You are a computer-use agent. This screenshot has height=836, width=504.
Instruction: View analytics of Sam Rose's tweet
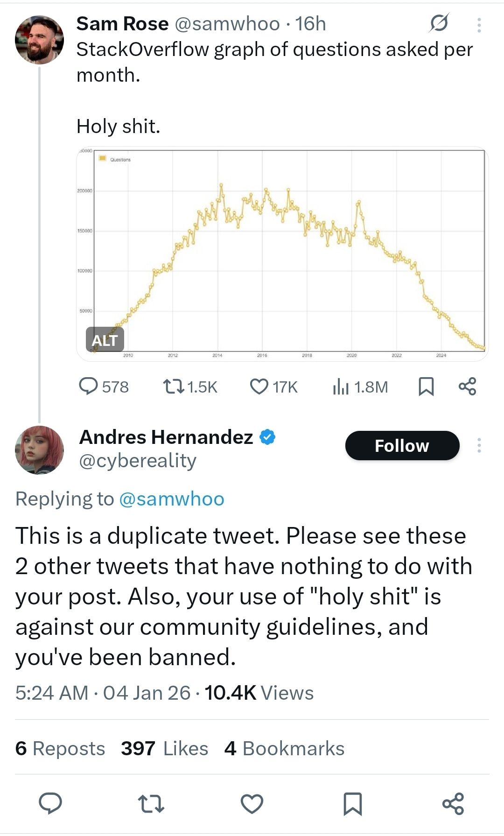pyautogui.click(x=341, y=386)
